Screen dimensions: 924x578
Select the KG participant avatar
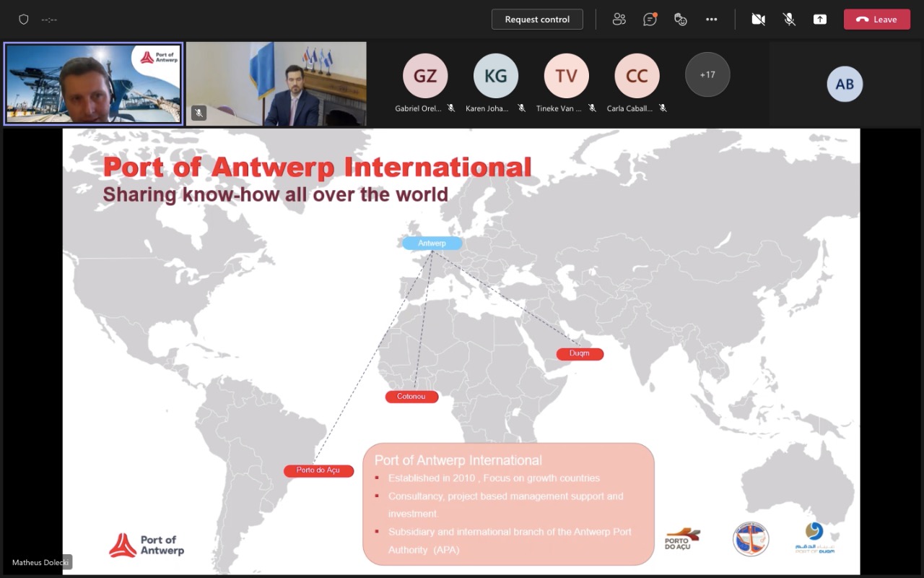[496, 76]
